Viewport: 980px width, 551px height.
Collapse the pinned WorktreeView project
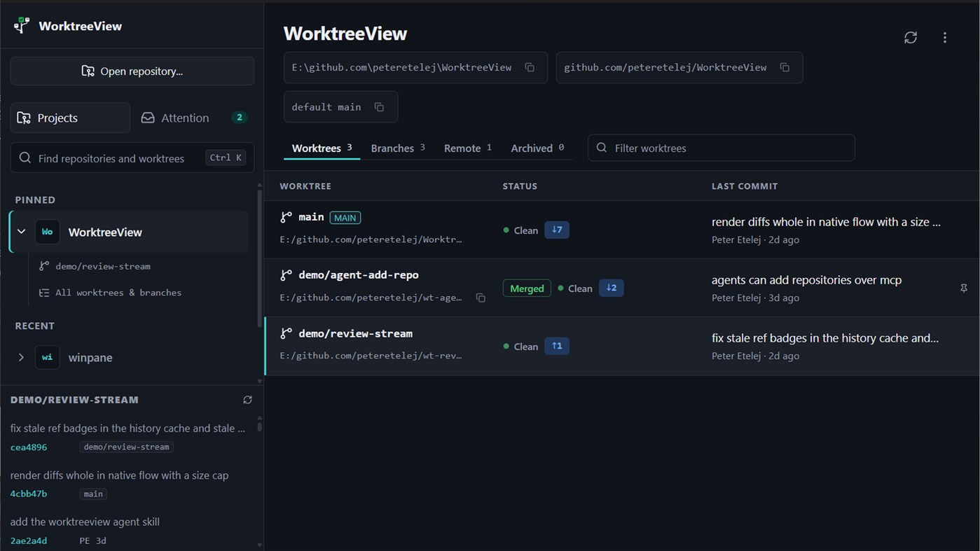click(x=21, y=232)
